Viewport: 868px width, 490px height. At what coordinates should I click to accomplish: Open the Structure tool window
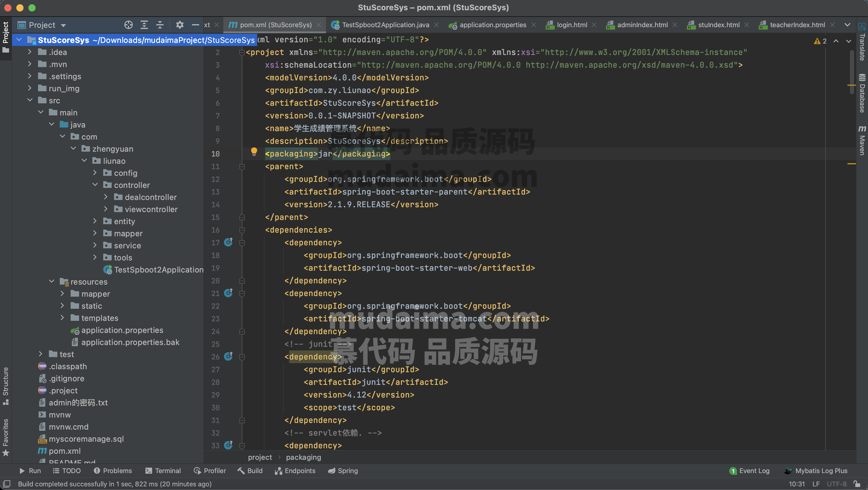click(6, 386)
